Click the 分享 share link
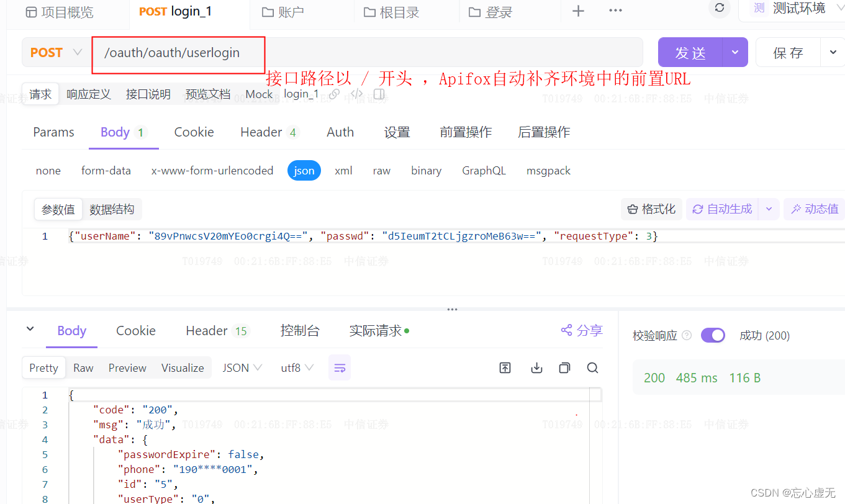 582,331
